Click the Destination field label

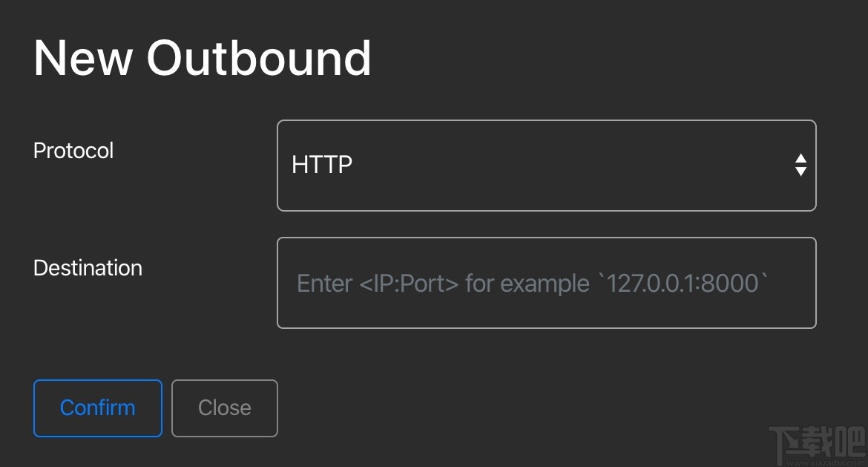tap(88, 268)
